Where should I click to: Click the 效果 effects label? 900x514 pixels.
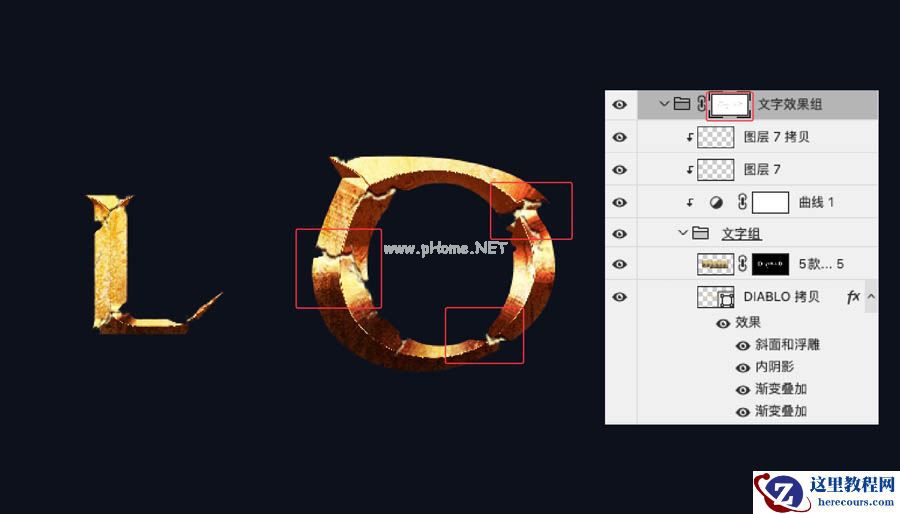(748, 323)
